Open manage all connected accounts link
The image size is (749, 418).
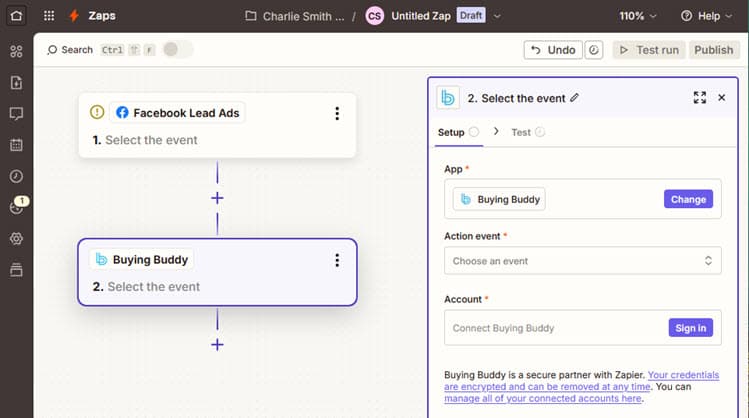point(543,398)
